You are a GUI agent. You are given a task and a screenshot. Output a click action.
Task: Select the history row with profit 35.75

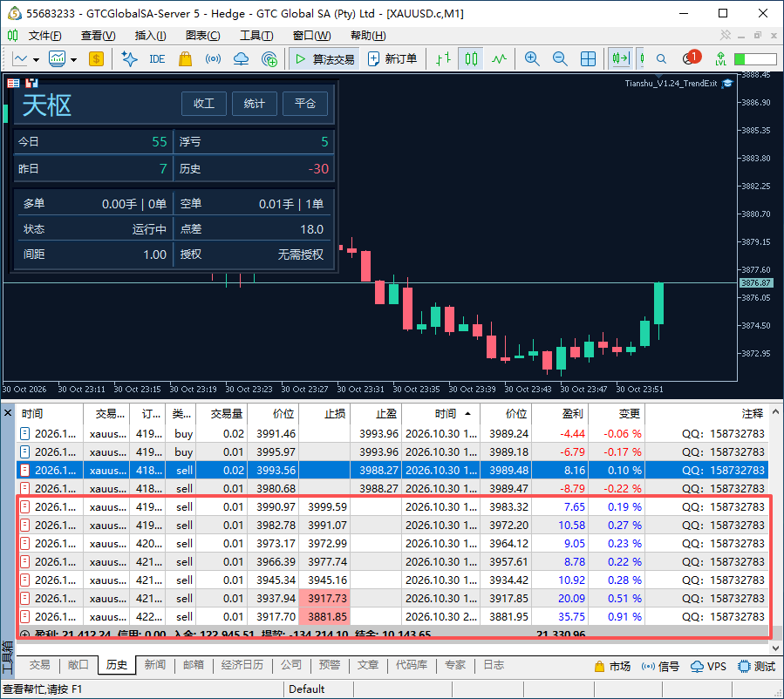(x=392, y=616)
